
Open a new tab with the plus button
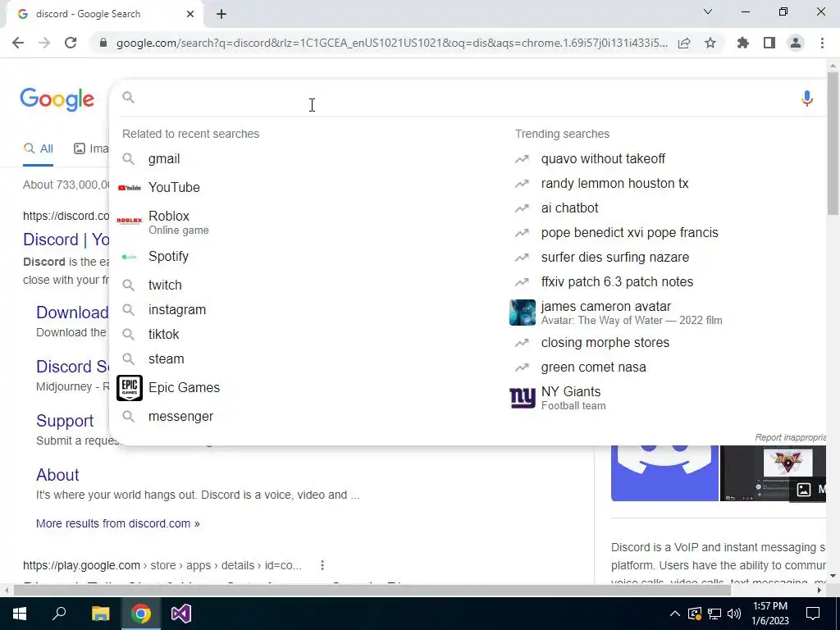[x=221, y=14]
